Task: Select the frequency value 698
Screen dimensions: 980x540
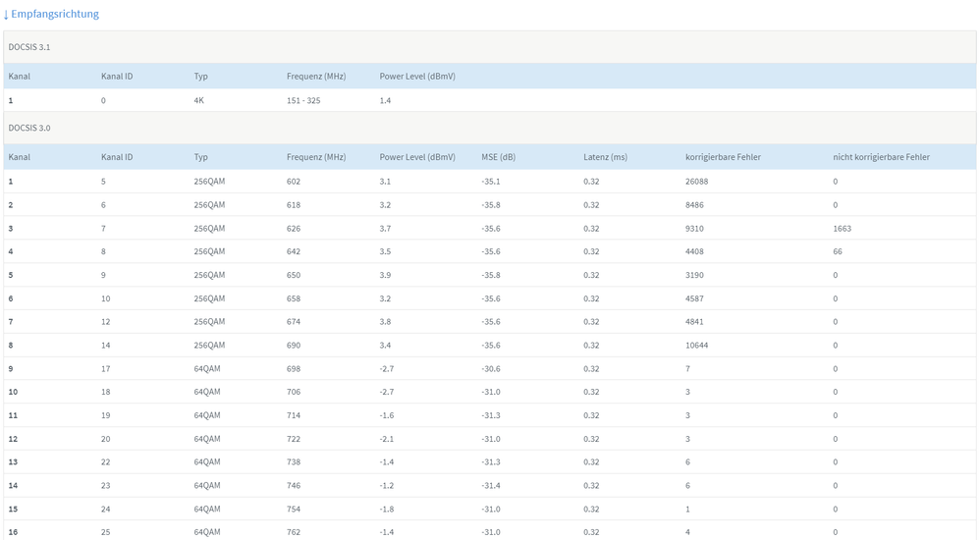Action: click(294, 369)
